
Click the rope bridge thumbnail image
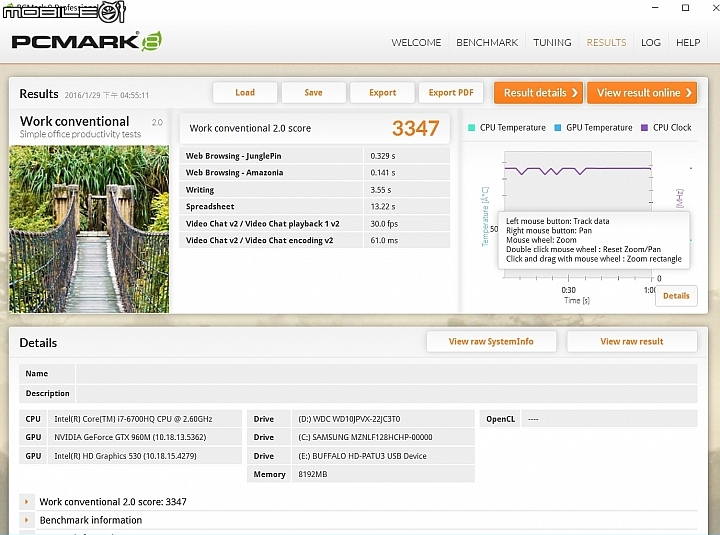coord(89,229)
